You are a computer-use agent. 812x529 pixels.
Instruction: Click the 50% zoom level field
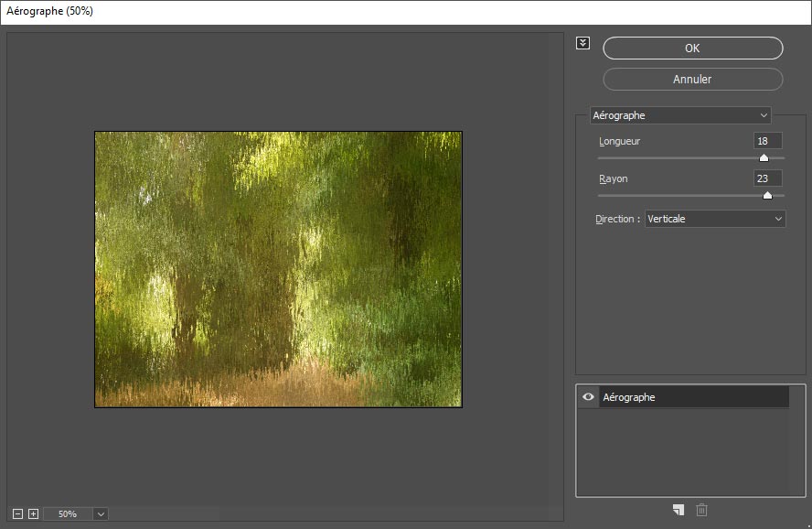[x=68, y=514]
